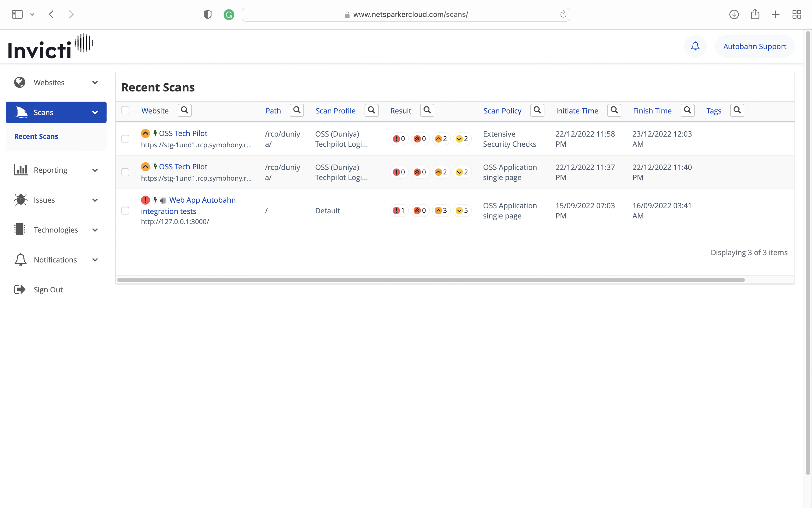The image size is (812, 508).
Task: Click the Websites globe icon in sidebar
Action: pyautogui.click(x=20, y=82)
